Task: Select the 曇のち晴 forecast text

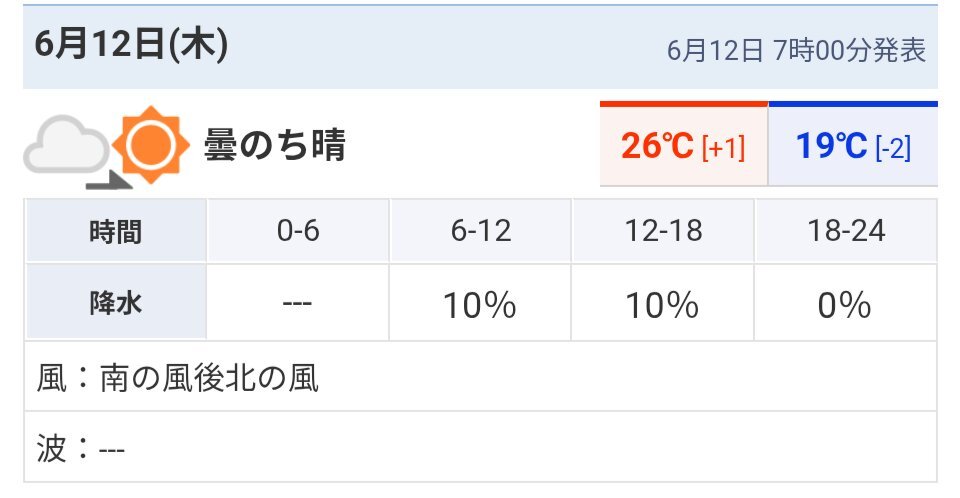Action: click(275, 145)
